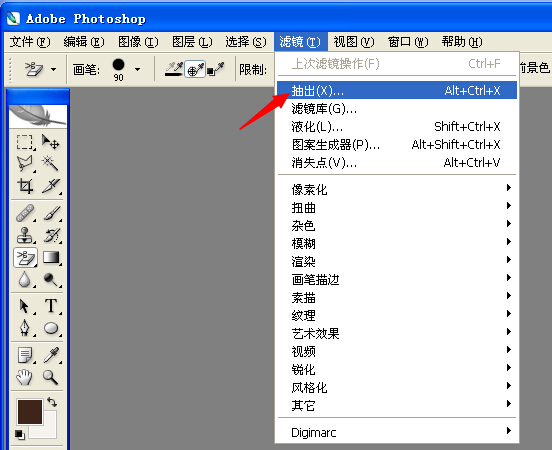This screenshot has height=450, width=552.
Task: Select the Hand tool
Action: (x=24, y=377)
